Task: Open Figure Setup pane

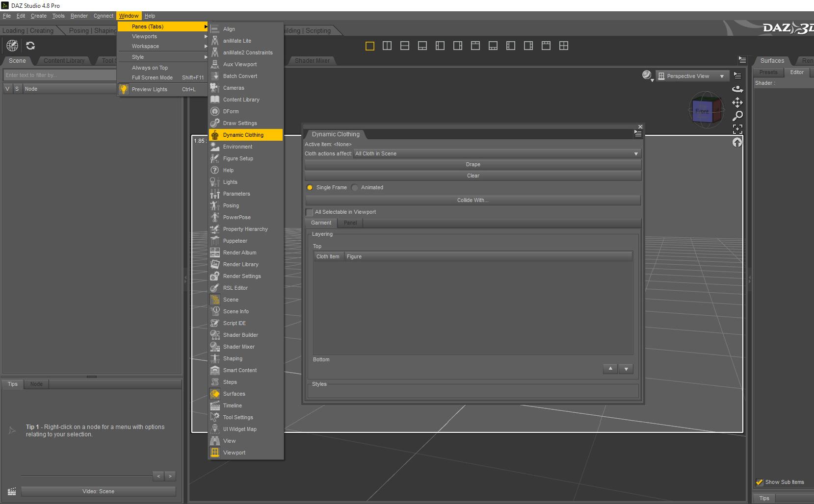Action: pyautogui.click(x=246, y=158)
